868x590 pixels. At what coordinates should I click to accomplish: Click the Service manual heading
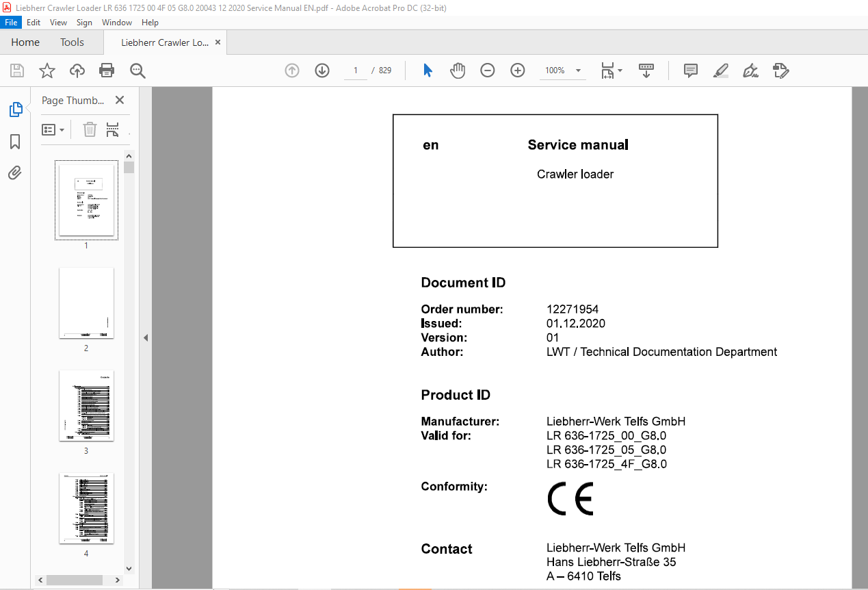tap(578, 144)
